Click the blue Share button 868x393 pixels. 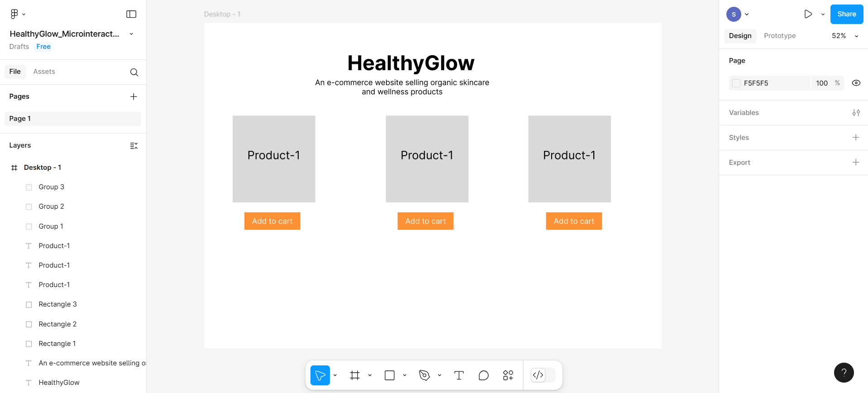846,14
